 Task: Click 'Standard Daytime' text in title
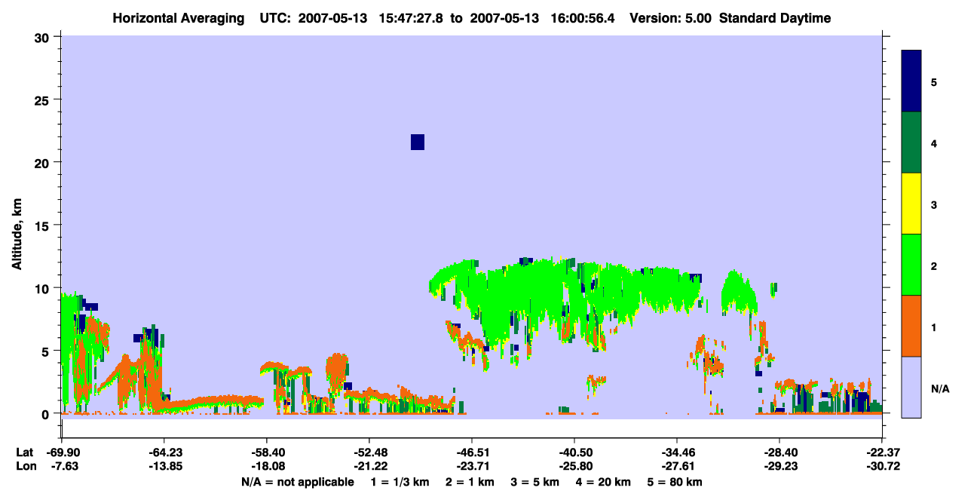[775, 18]
